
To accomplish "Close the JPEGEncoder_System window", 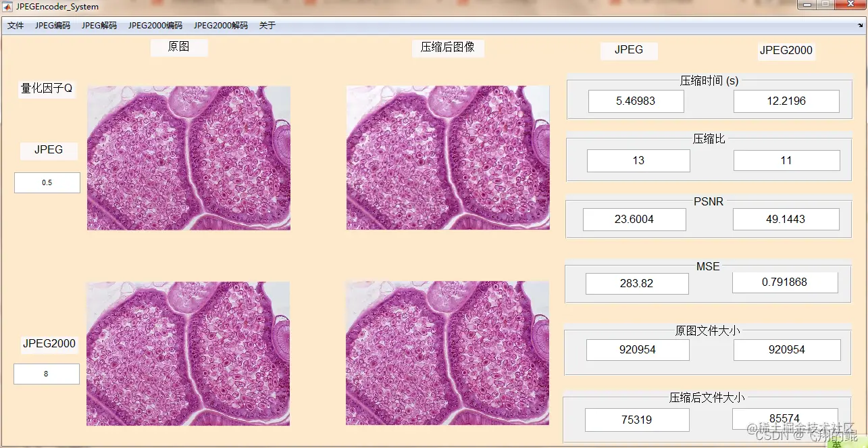I will 849,5.
